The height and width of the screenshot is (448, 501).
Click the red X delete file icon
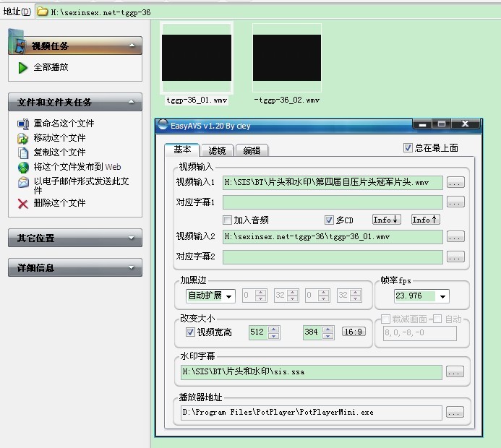(22, 203)
